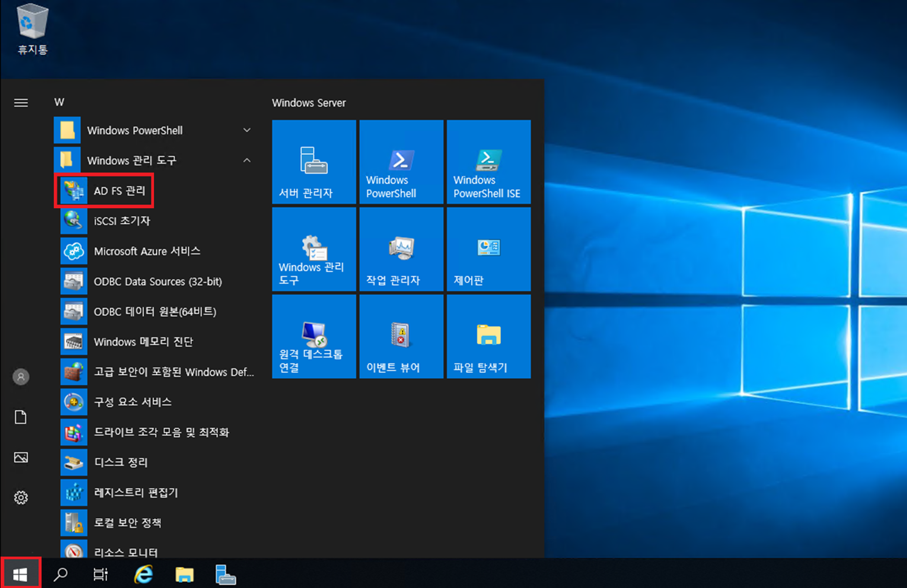907x588 pixels.
Task: Open the 구성 요소 서비스 icon
Action: [x=74, y=402]
